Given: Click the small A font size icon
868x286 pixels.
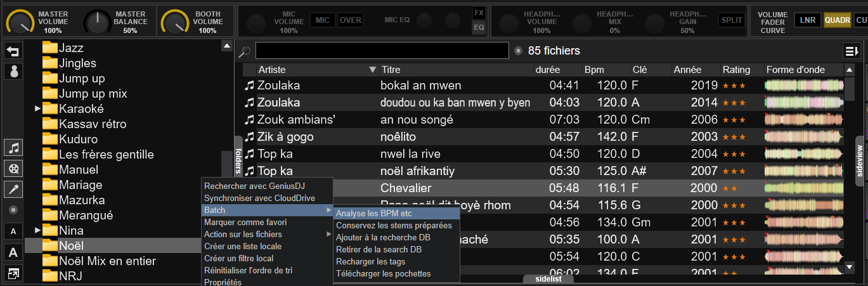Looking at the screenshot, I should [13, 231].
